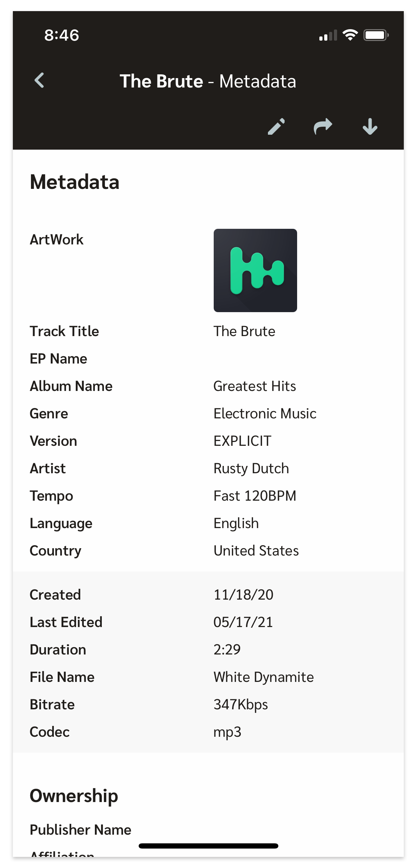
Task: Tap the home indicator bar at bottom
Action: point(208,846)
